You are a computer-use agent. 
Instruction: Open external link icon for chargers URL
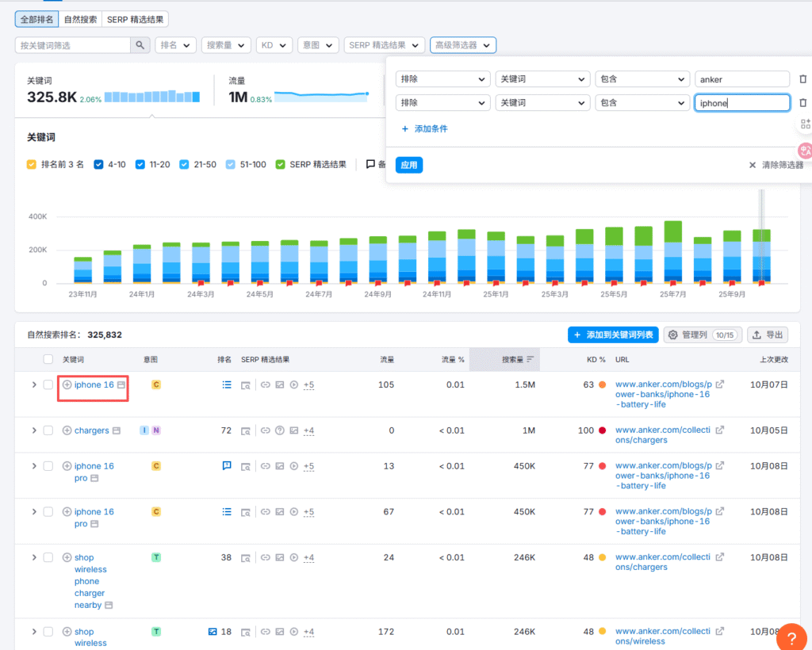click(x=720, y=430)
